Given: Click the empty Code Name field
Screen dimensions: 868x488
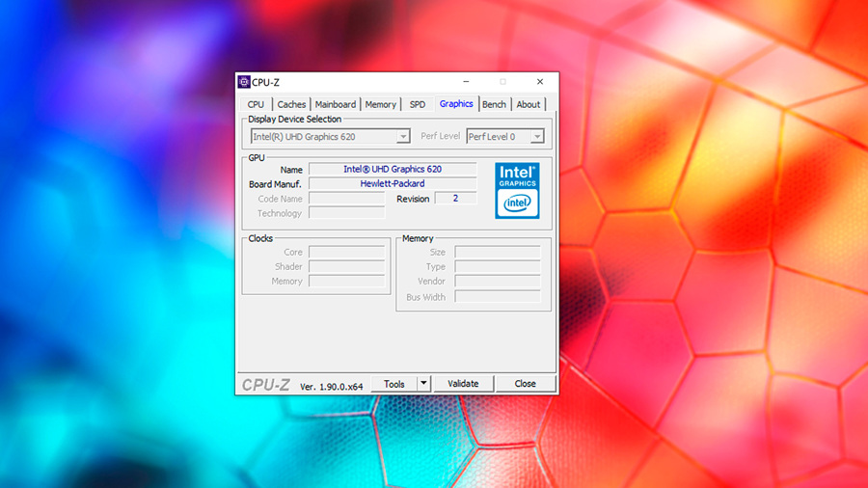Looking at the screenshot, I should pyautogui.click(x=346, y=198).
